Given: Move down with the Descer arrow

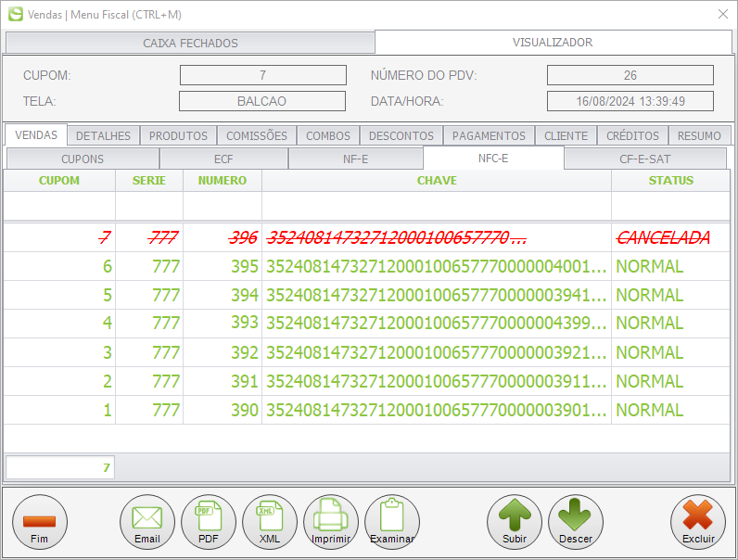Looking at the screenshot, I should (576, 522).
